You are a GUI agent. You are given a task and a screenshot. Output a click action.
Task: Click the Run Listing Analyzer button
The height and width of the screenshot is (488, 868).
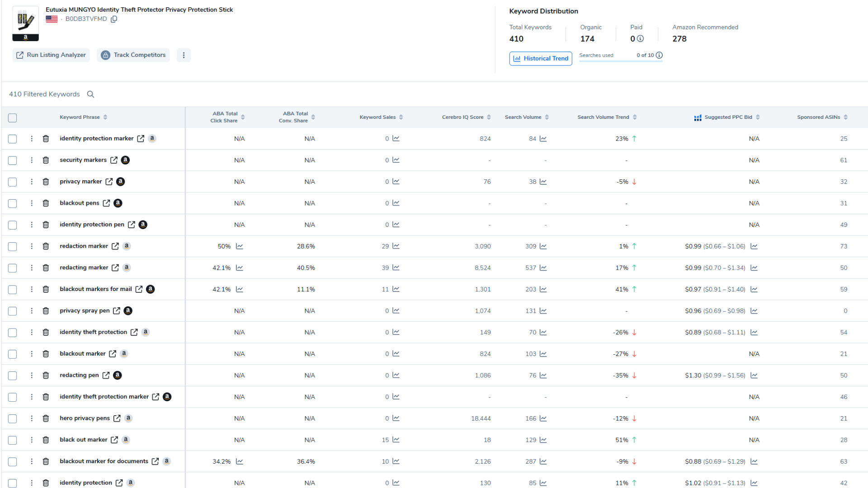[51, 55]
